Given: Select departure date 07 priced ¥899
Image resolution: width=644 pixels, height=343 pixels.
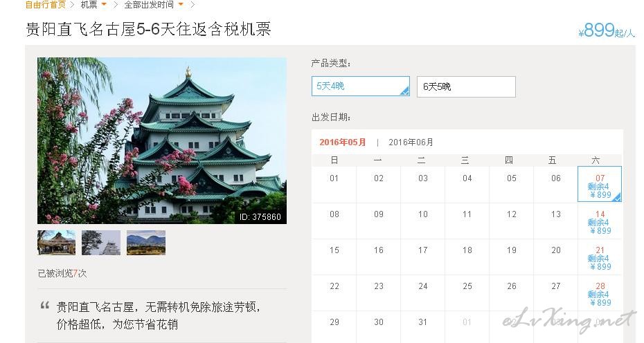Looking at the screenshot, I should (x=600, y=184).
